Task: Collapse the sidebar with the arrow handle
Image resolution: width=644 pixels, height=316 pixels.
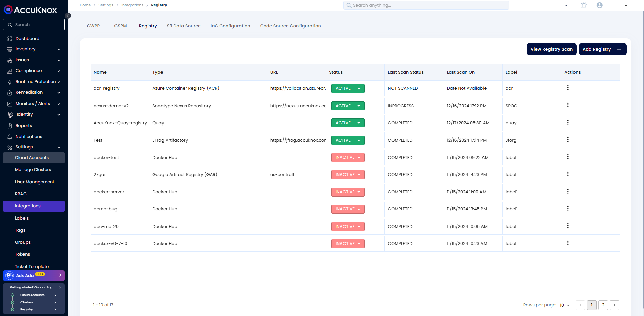Action: (x=68, y=16)
